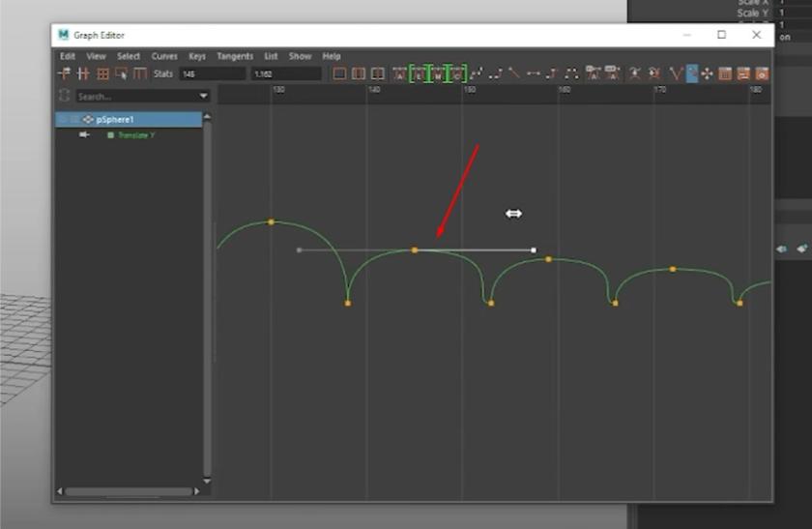
Task: Select the Translate Y channel
Action: point(136,135)
